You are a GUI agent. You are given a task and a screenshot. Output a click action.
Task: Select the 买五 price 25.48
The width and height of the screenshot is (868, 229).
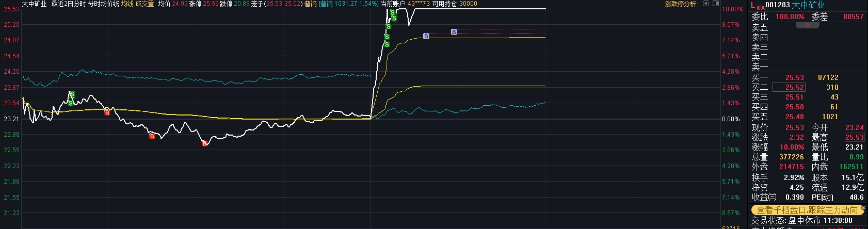[x=795, y=117]
